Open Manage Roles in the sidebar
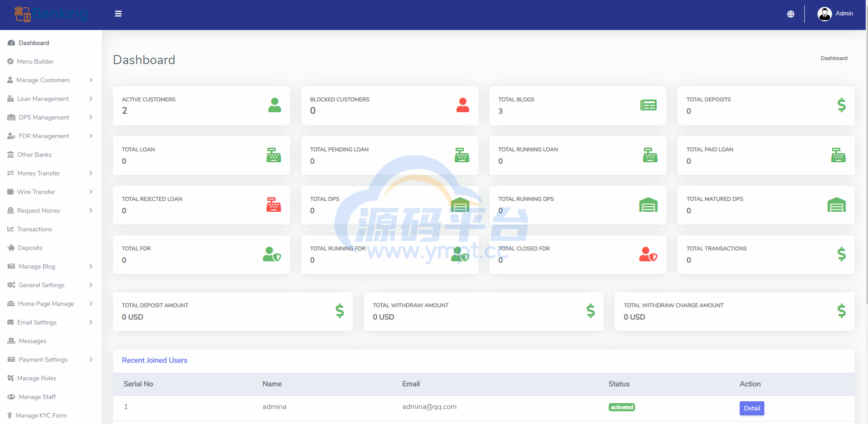The image size is (868, 424). tap(50, 378)
